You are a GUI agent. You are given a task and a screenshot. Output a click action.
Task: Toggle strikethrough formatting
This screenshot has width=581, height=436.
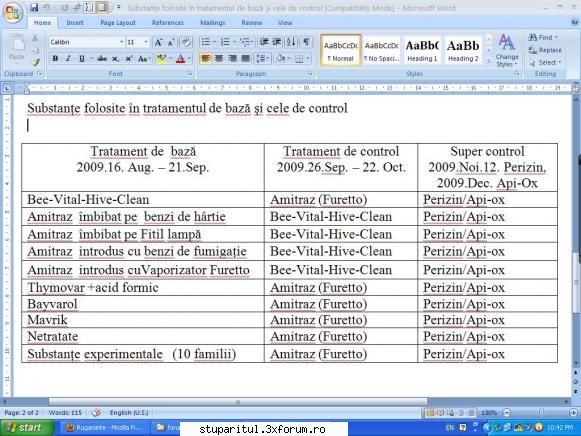[102, 59]
